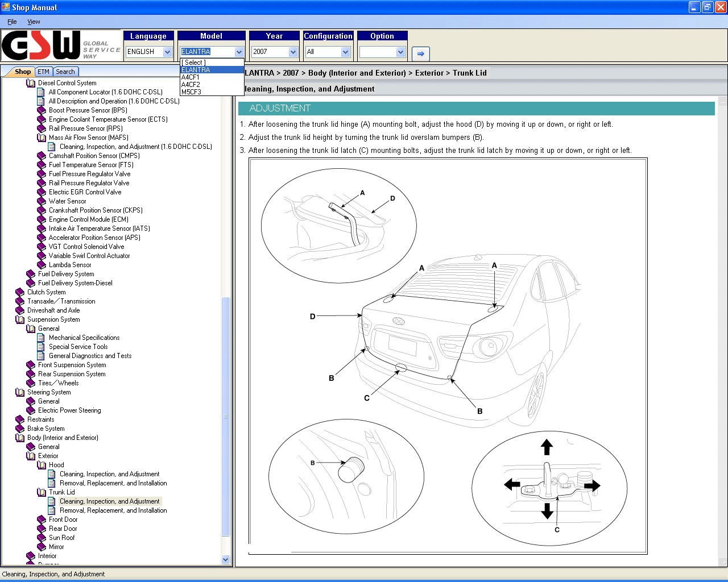Image resolution: width=728 pixels, height=582 pixels.
Task: Click the blue arrow go button
Action: point(420,53)
